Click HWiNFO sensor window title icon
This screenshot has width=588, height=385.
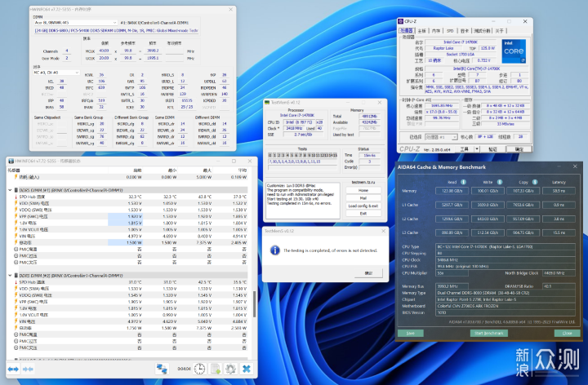click(x=11, y=161)
